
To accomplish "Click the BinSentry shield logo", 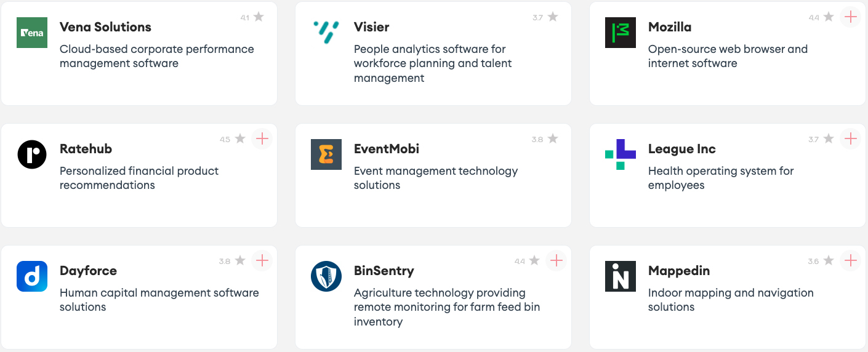I will 326,276.
